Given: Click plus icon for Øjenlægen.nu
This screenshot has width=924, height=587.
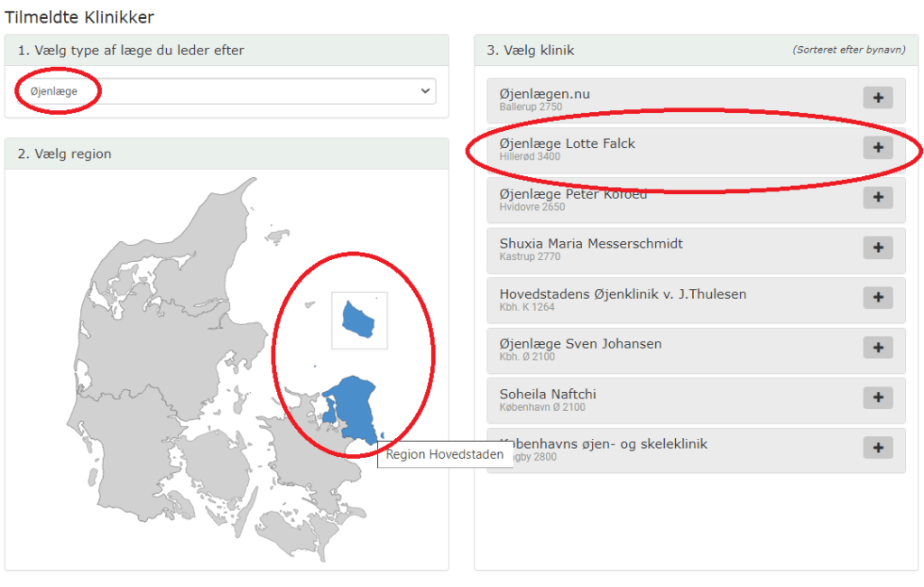Looking at the screenshot, I should pos(877,98).
